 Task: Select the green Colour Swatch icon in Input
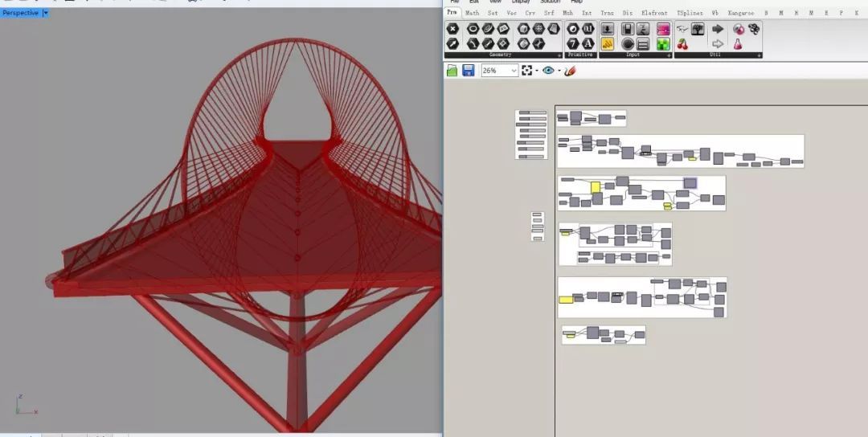point(663,43)
